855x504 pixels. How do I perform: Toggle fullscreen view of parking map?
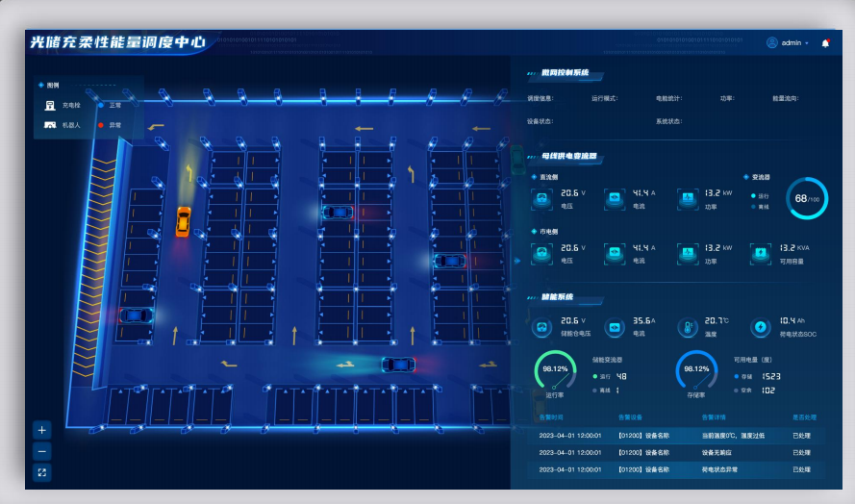pyautogui.click(x=41, y=472)
